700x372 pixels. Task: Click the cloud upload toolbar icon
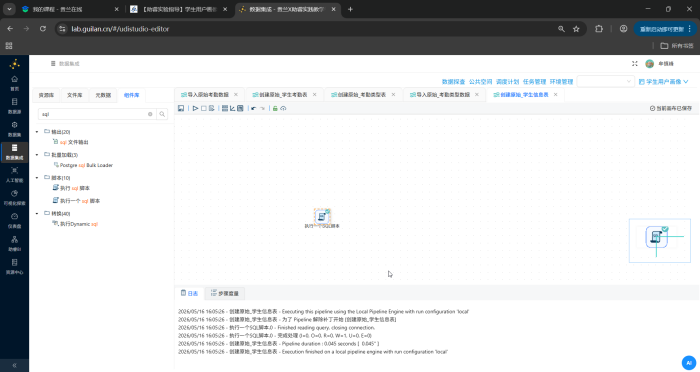[283, 108]
